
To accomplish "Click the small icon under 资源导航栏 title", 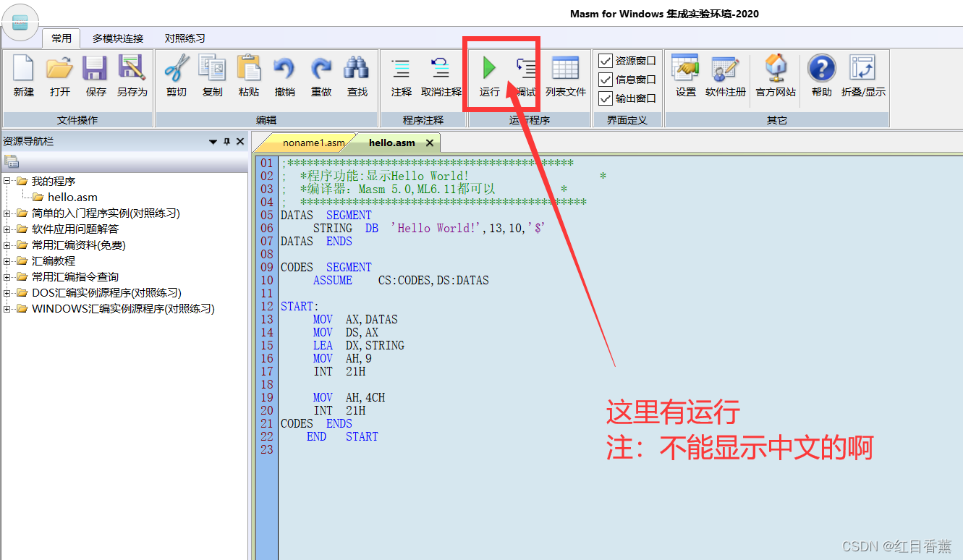I will [x=11, y=161].
